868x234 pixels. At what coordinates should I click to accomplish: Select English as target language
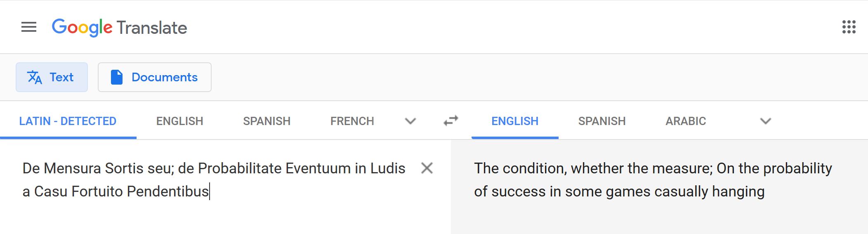(515, 121)
